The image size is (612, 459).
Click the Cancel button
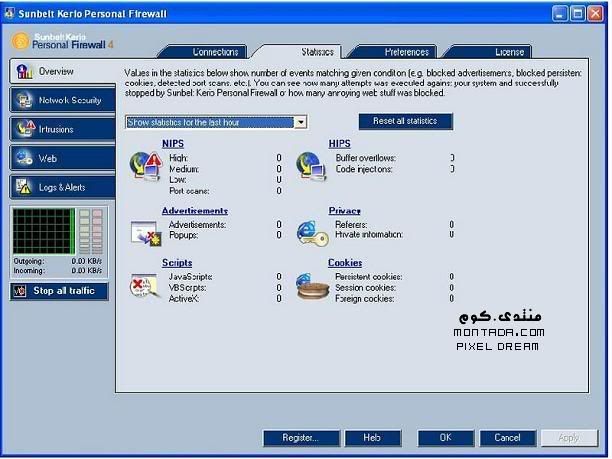coord(507,438)
